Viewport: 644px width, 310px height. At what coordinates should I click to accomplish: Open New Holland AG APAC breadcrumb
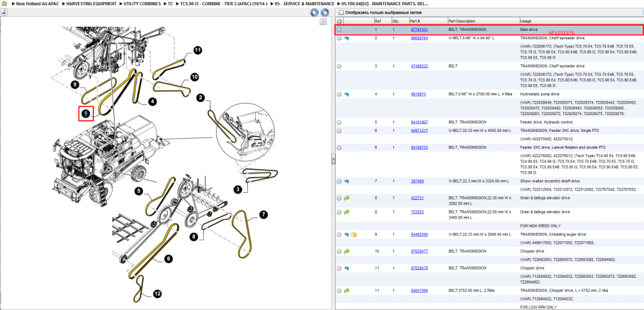37,3
